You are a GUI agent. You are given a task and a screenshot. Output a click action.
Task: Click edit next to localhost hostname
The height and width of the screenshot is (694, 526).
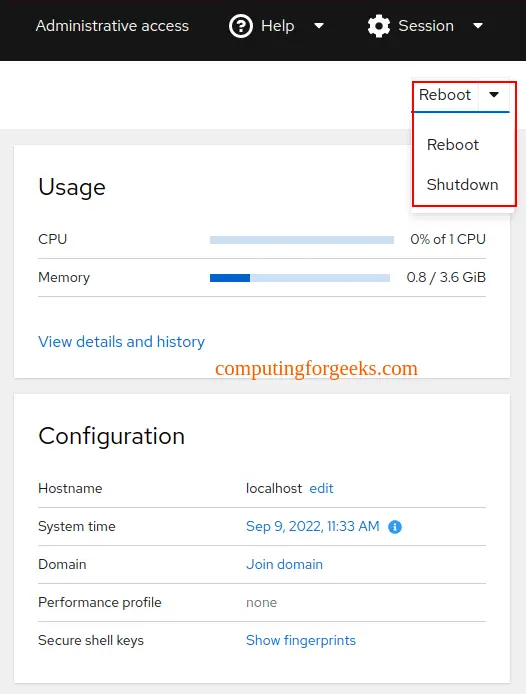(x=321, y=489)
